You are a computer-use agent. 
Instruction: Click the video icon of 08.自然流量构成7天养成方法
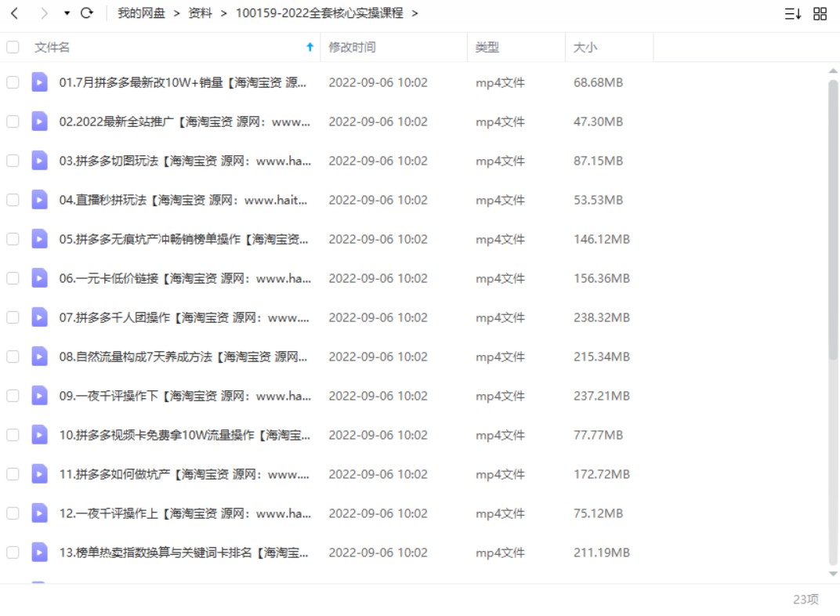[x=40, y=357]
